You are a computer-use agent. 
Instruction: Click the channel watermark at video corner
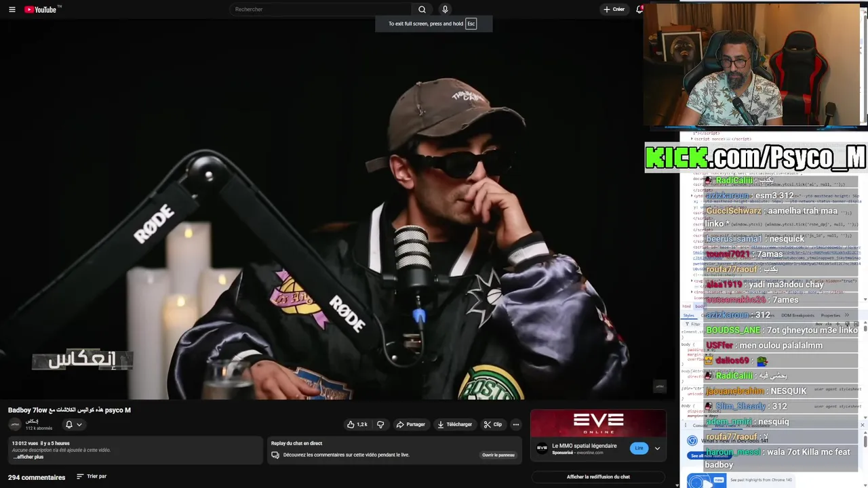point(659,386)
